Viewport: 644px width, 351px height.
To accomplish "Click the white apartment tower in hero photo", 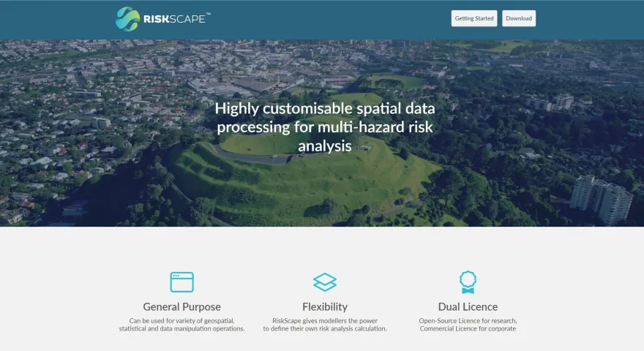I will (600, 197).
